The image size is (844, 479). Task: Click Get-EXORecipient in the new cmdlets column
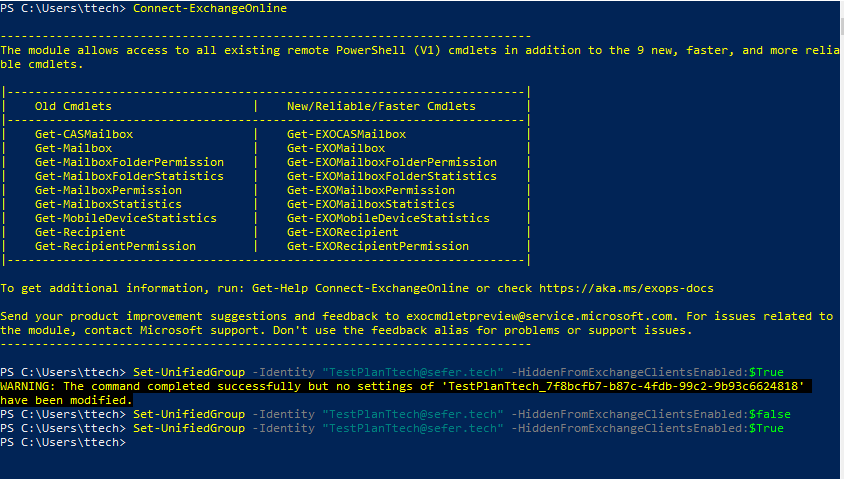[x=342, y=232]
